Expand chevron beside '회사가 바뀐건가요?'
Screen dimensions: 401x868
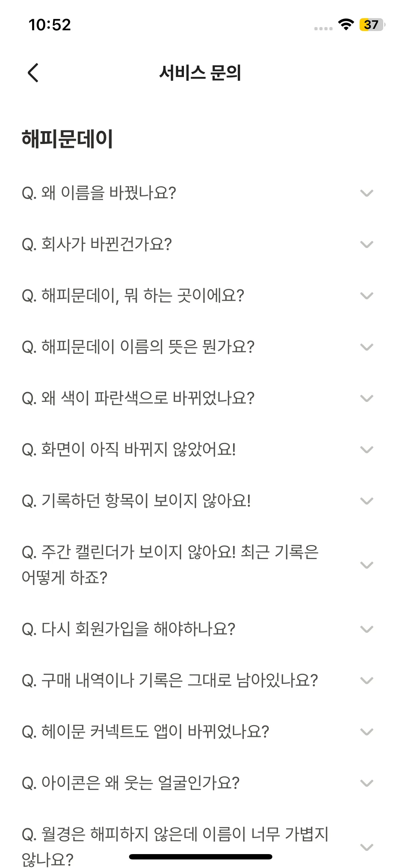(x=366, y=244)
